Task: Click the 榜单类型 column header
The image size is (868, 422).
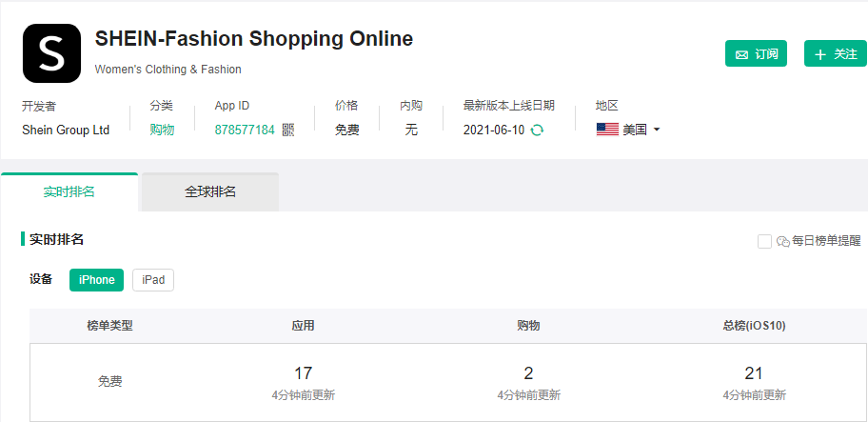Action: click(x=109, y=326)
